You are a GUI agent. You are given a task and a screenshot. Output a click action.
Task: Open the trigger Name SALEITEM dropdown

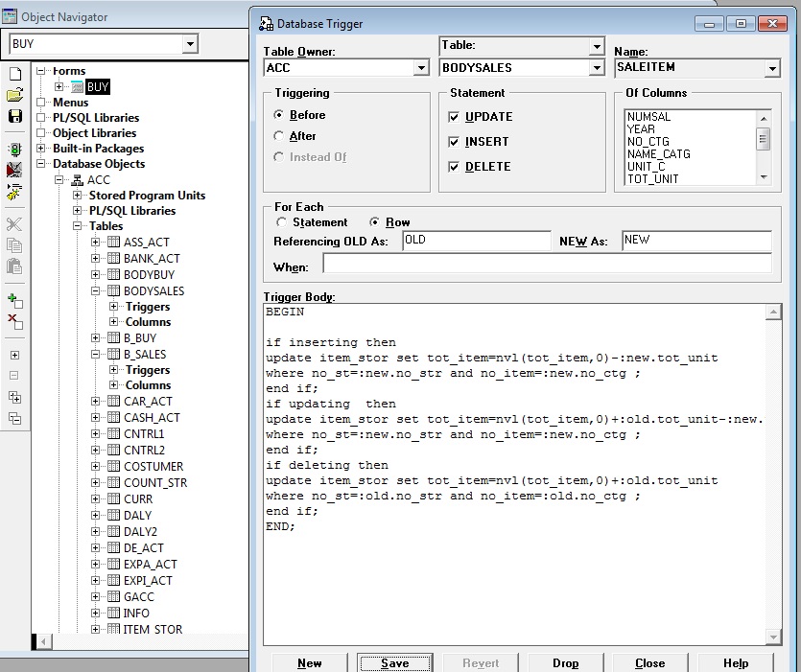772,68
